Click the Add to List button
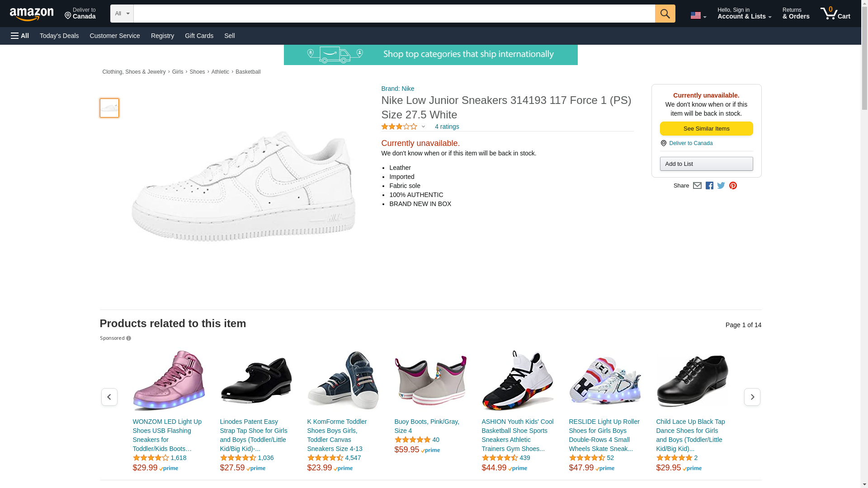This screenshot has width=868, height=488. click(706, 164)
